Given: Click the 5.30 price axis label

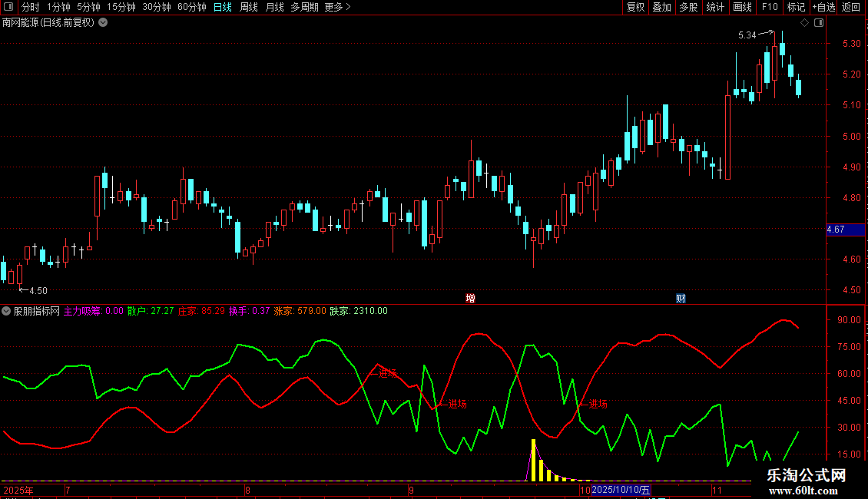Looking at the screenshot, I should (851, 43).
